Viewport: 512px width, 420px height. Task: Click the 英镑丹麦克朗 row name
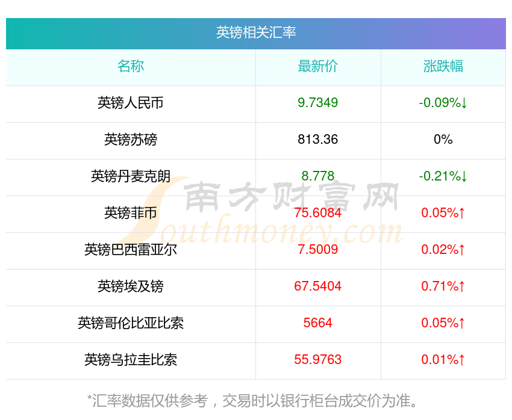click(x=131, y=176)
